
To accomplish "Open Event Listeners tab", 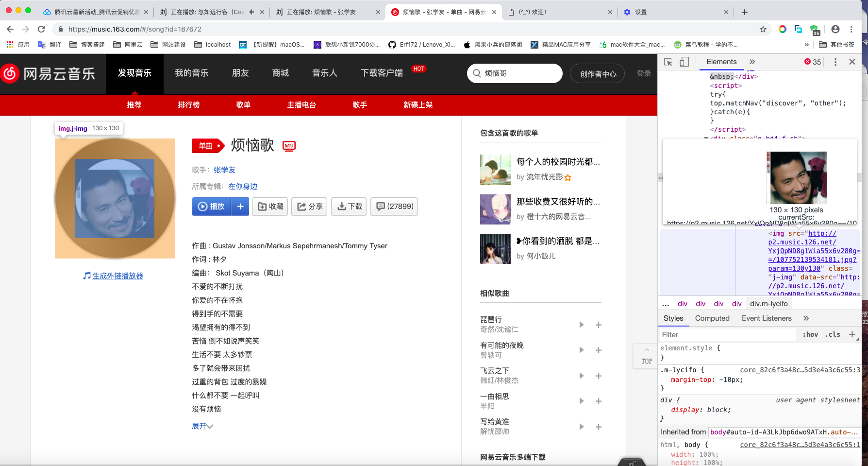I will [x=767, y=318].
